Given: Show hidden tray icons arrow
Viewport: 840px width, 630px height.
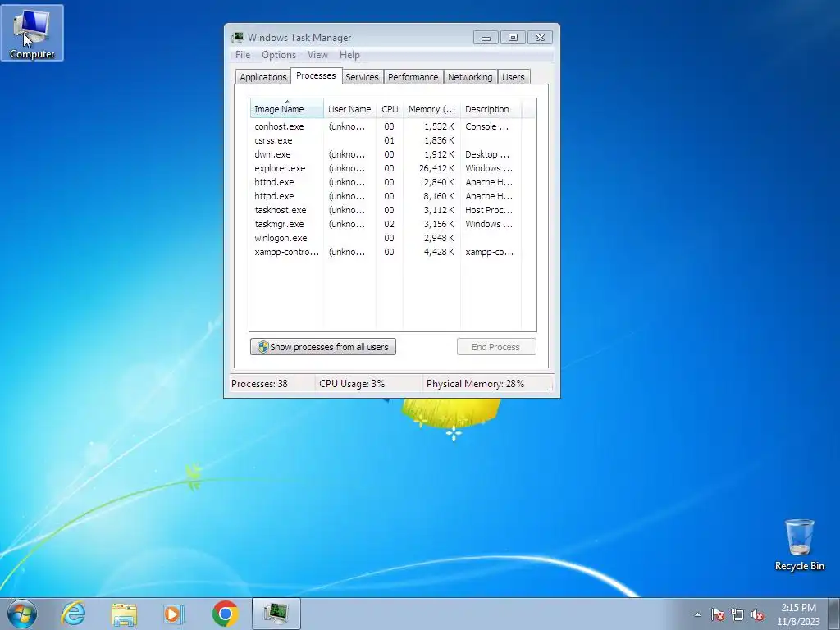Looking at the screenshot, I should (x=697, y=614).
